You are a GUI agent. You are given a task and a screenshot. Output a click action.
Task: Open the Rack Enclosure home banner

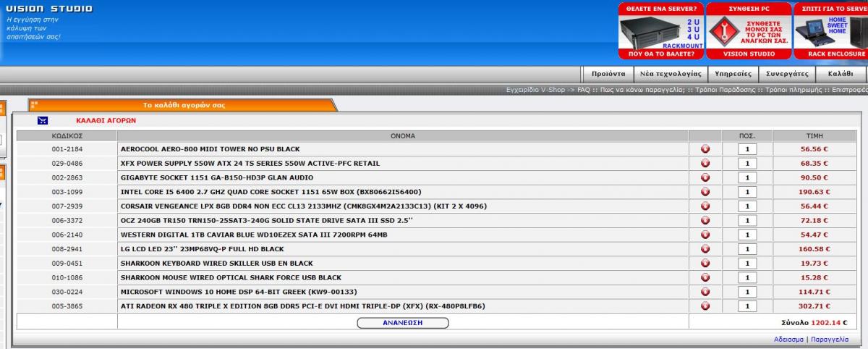[x=830, y=30]
